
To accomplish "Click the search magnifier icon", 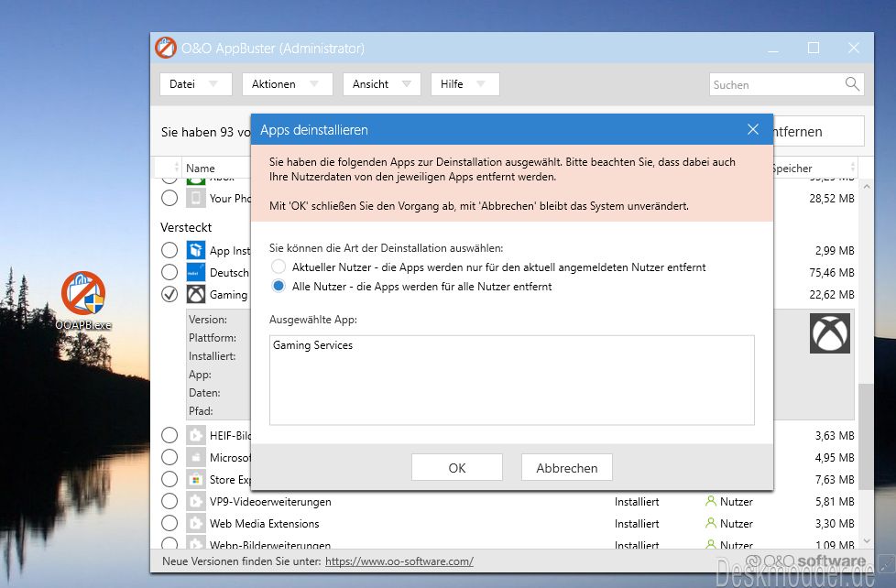I will pyautogui.click(x=851, y=84).
